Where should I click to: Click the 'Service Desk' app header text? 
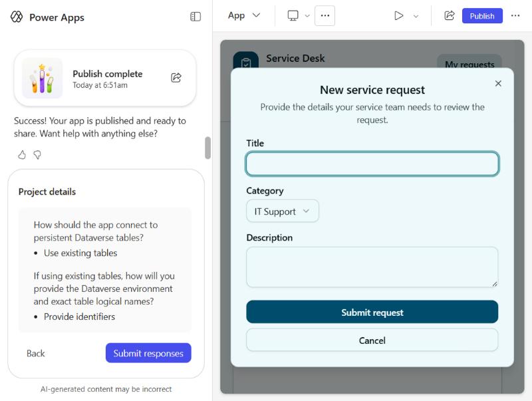(295, 59)
